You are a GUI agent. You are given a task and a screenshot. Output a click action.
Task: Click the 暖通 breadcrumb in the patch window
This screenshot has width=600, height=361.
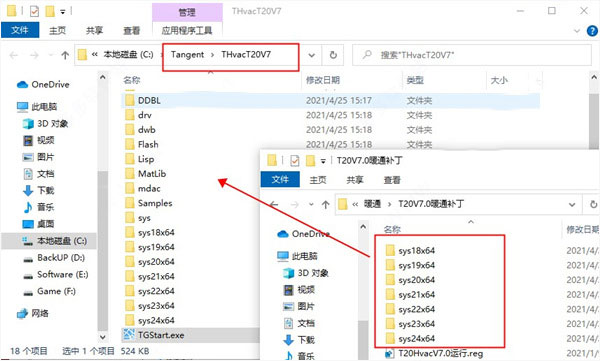[372, 204]
